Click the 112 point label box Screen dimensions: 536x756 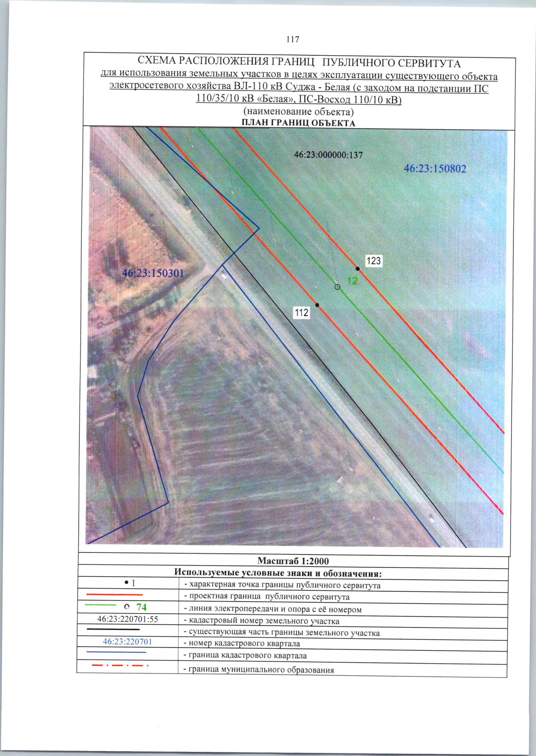tap(301, 312)
